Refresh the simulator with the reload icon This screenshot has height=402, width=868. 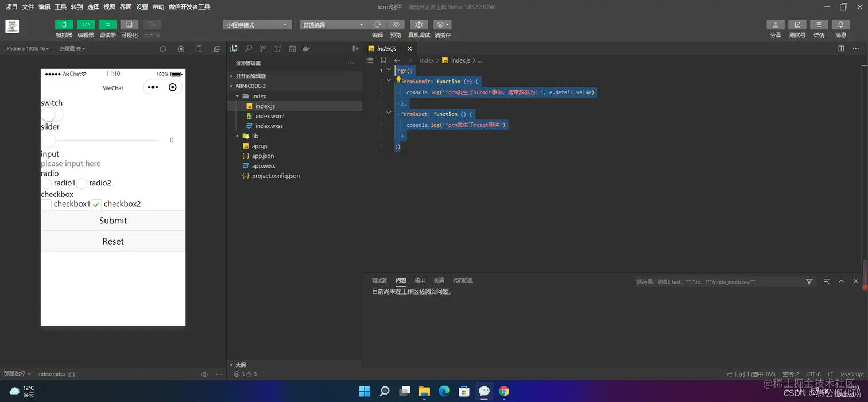pos(163,49)
